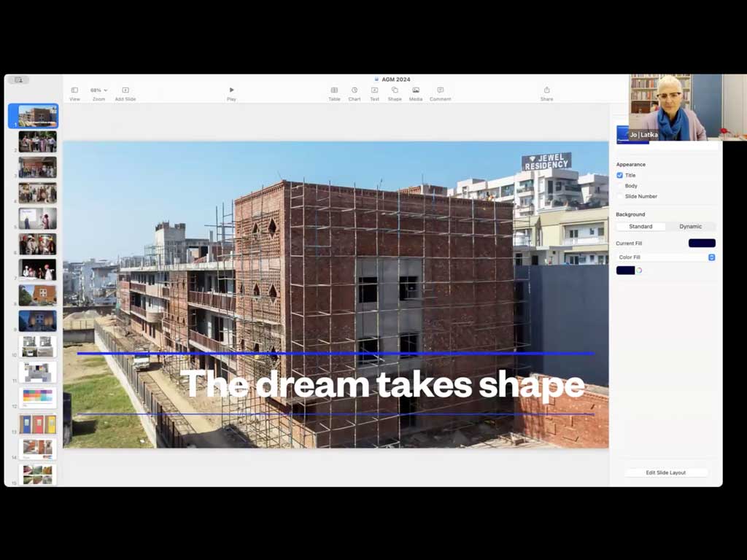Screen dimensions: 747x560
Task: Select slide 7 thumbnail in navigator
Action: click(x=37, y=269)
